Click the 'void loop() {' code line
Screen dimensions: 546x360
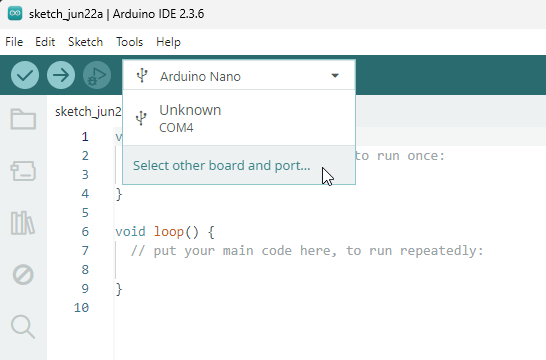(x=165, y=232)
